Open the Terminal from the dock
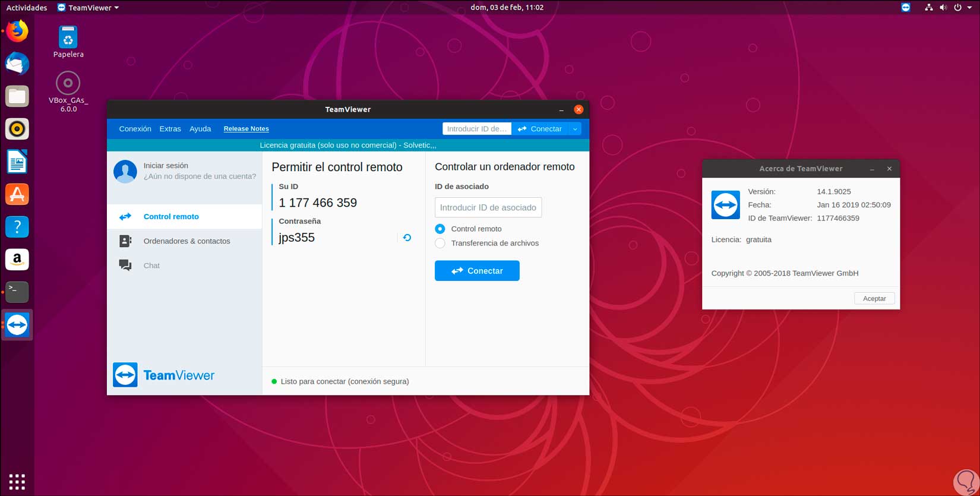The height and width of the screenshot is (496, 980). 17,292
